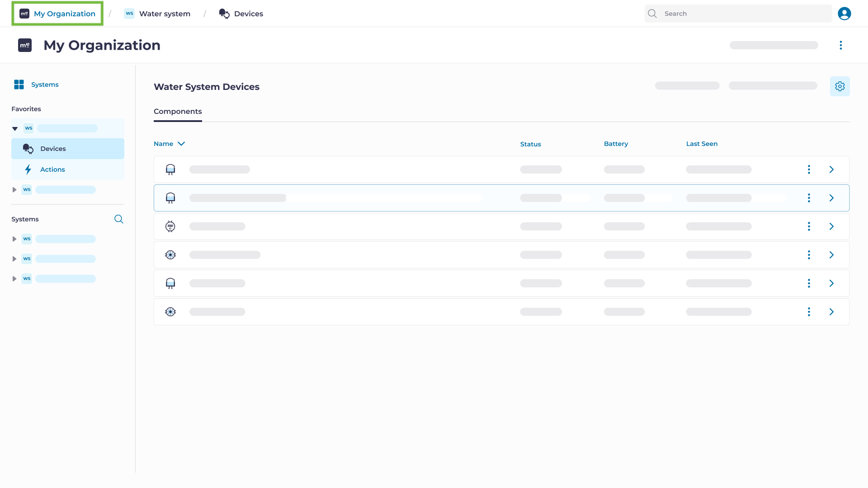Click sensor icon of the first device row

pyautogui.click(x=170, y=169)
